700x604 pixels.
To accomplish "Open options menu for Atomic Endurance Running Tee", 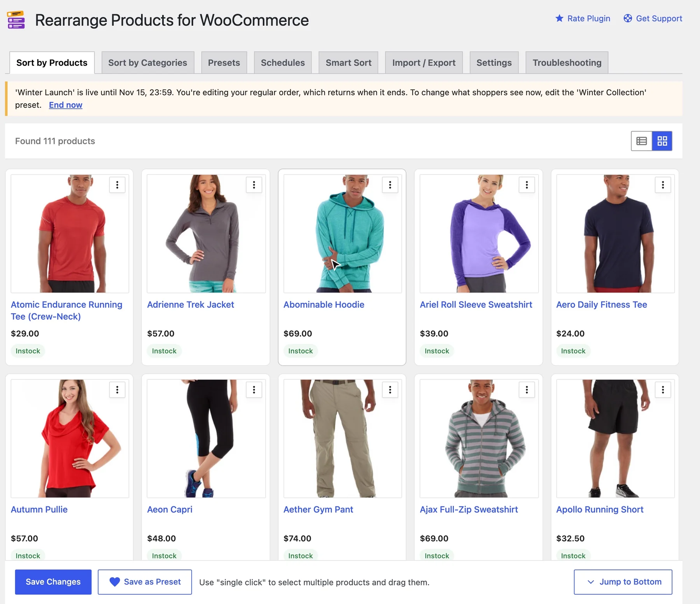I will pyautogui.click(x=117, y=185).
